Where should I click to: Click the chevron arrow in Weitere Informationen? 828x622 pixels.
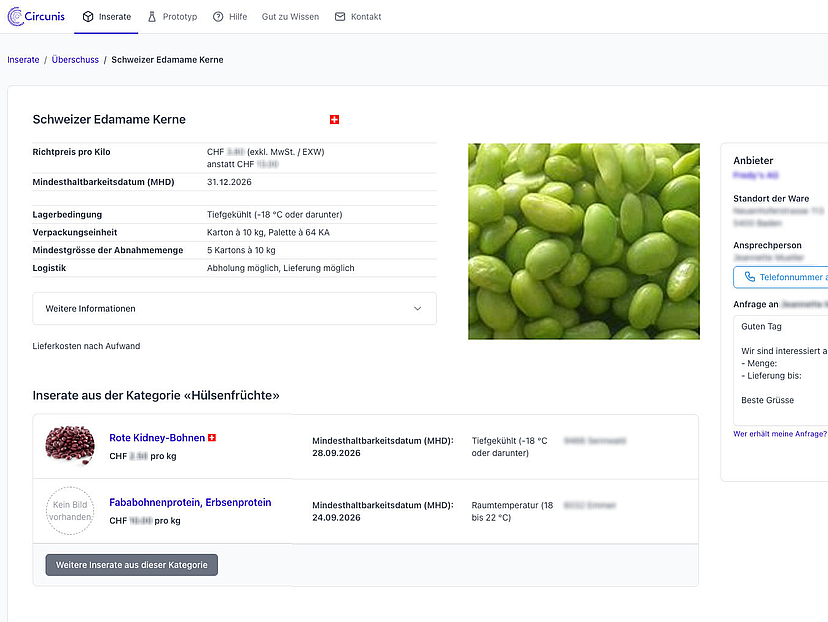pos(418,309)
